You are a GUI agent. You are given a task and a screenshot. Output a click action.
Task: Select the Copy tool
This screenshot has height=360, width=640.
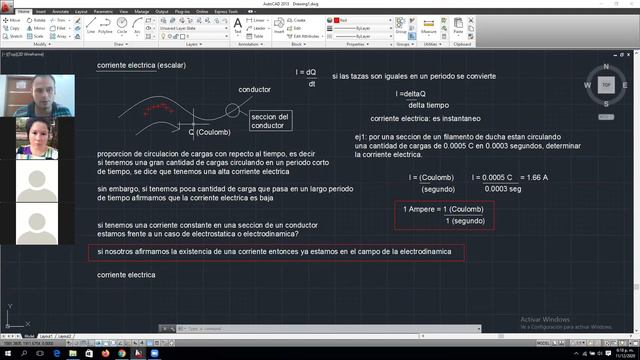pyautogui.click(x=11, y=28)
